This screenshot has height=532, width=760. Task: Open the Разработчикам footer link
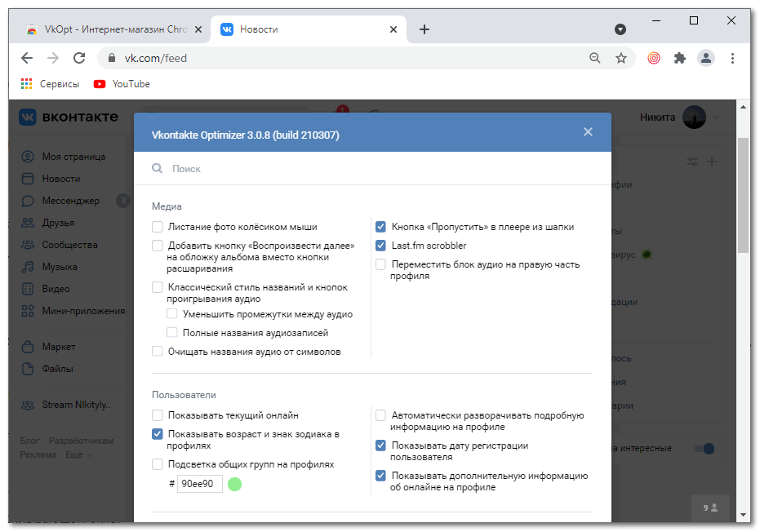pos(81,441)
